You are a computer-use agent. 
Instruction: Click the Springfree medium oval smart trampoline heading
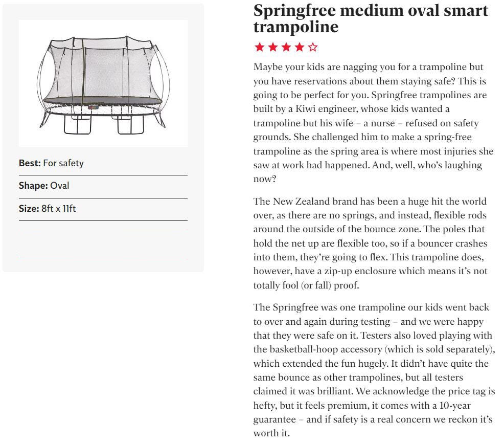pos(371,18)
